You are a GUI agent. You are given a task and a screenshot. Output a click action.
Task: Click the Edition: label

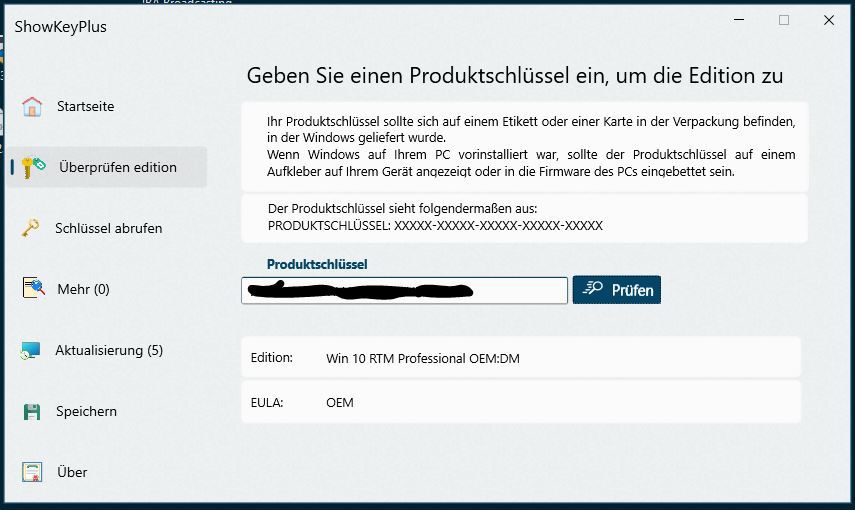pyautogui.click(x=272, y=358)
